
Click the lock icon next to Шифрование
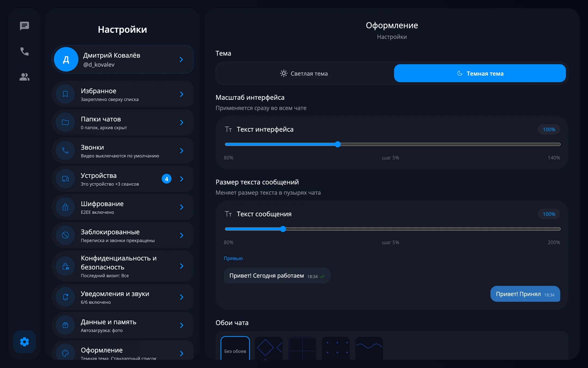click(65, 207)
